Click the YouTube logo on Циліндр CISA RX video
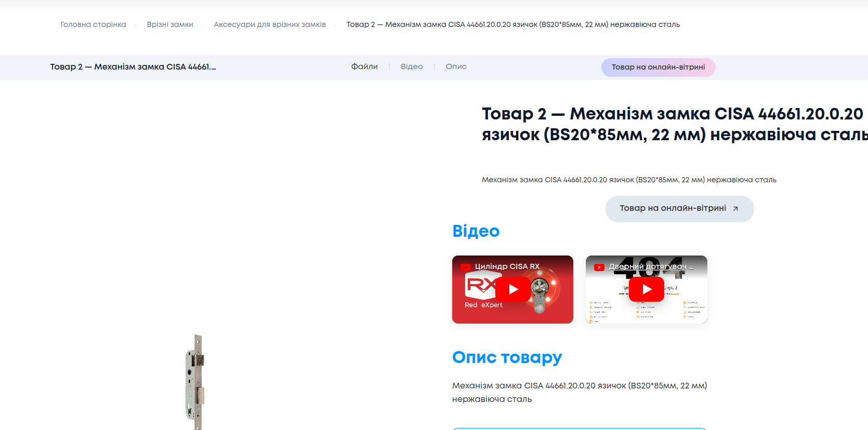Viewport: 868px width, 430px height. tap(466, 267)
